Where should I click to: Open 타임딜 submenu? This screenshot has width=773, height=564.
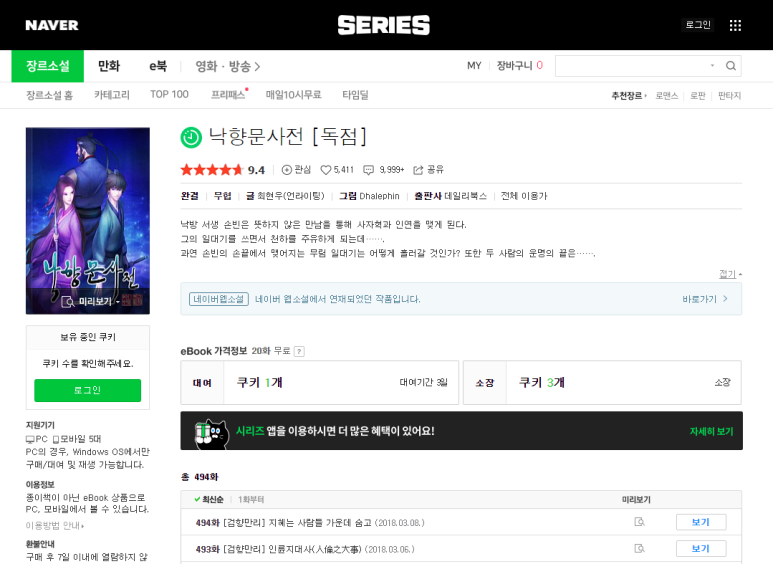click(x=355, y=95)
